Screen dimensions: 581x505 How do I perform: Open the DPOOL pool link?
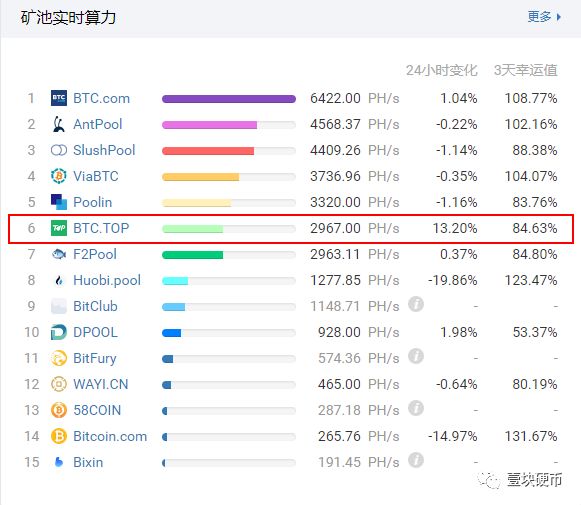[x=96, y=332]
